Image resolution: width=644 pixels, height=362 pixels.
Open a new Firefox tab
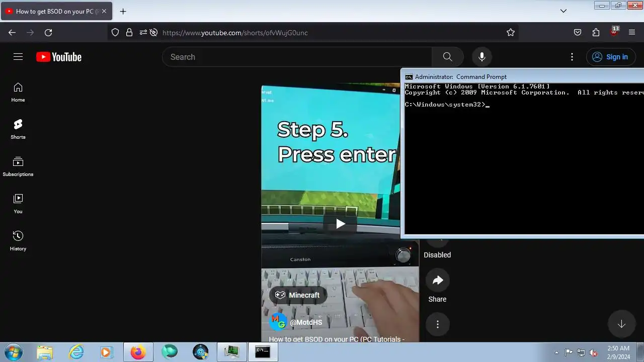123,11
